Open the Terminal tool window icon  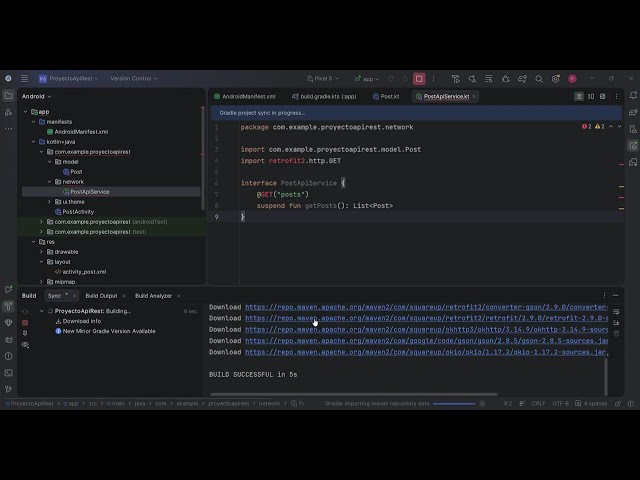(x=8, y=373)
